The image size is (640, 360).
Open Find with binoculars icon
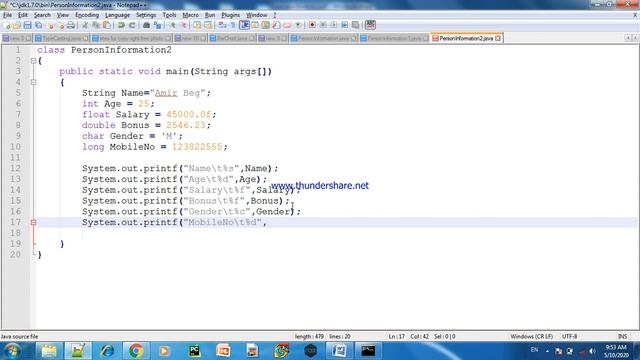pos(146,25)
